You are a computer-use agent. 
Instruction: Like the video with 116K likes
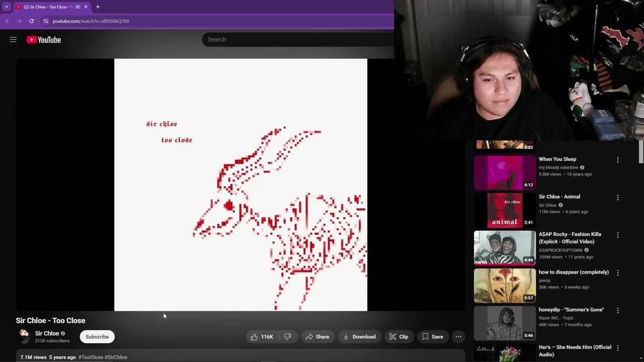(x=262, y=337)
